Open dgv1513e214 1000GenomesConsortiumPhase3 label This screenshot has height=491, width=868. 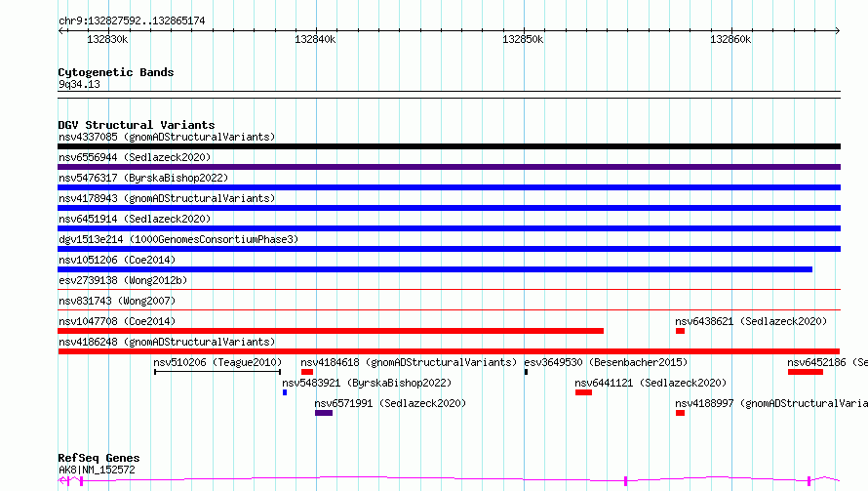[178, 239]
